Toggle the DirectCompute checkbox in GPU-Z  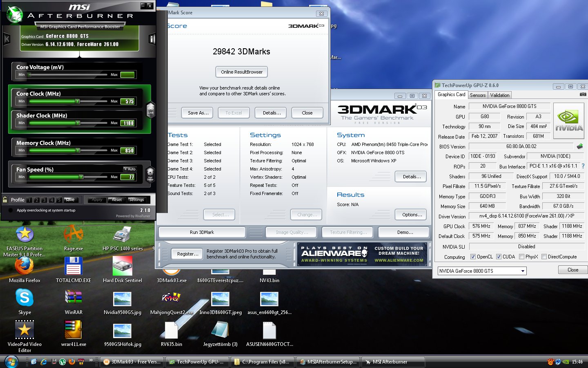[x=543, y=257]
